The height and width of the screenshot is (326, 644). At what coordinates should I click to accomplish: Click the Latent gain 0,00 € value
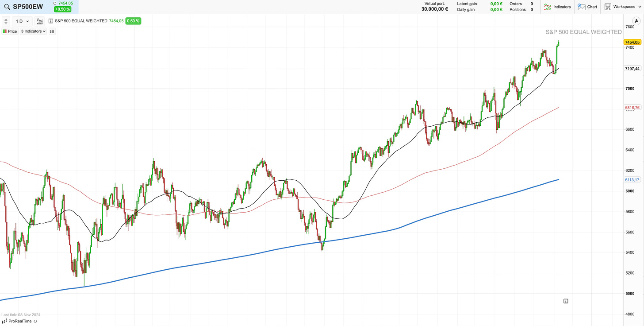coord(496,4)
